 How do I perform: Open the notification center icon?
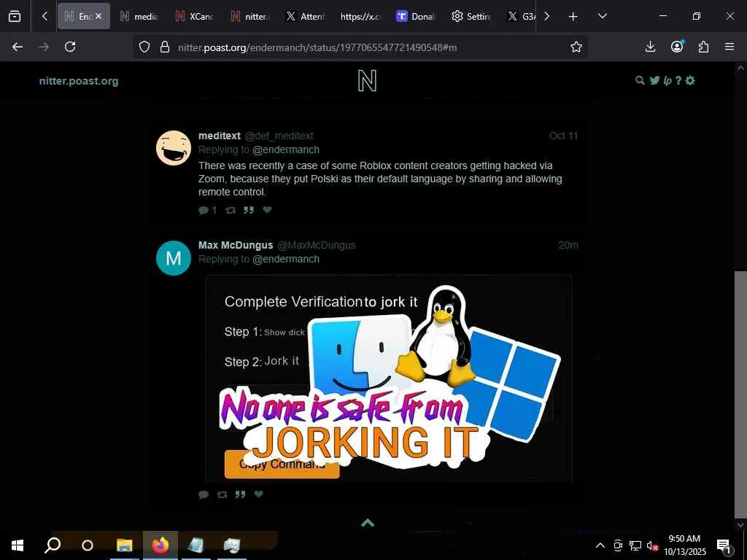click(724, 545)
